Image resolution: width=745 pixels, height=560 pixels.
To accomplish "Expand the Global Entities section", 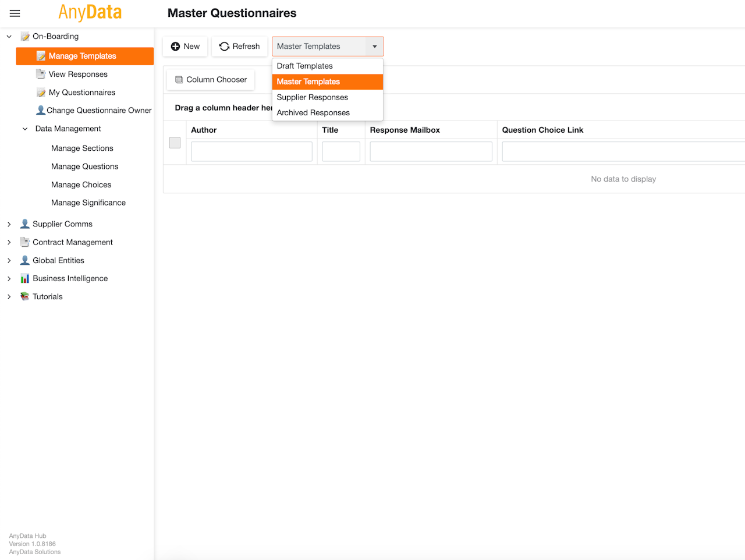I will 9,260.
